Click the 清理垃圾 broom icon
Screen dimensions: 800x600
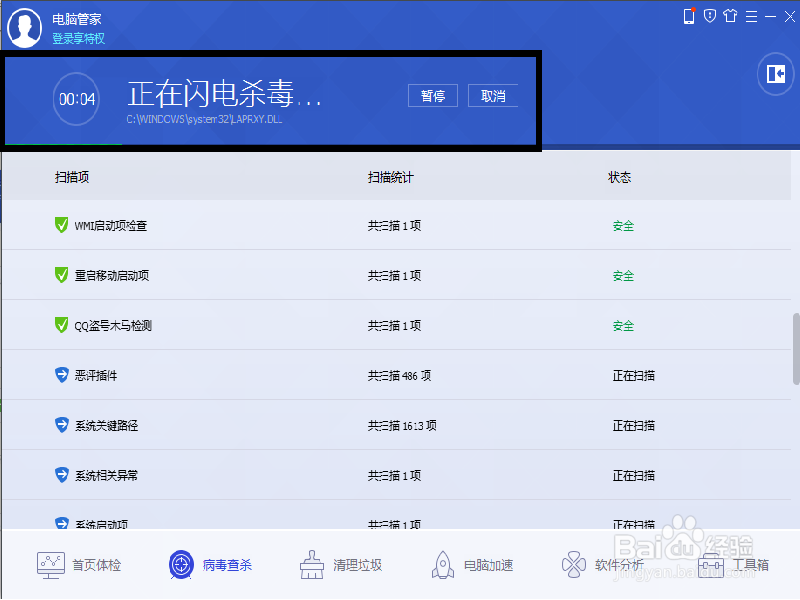312,565
